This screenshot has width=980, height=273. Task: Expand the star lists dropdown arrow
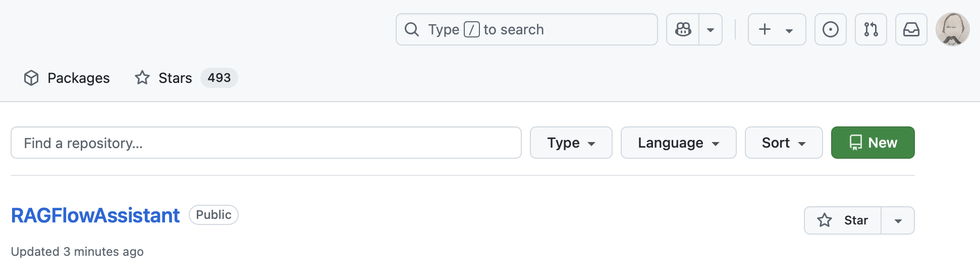tap(898, 220)
